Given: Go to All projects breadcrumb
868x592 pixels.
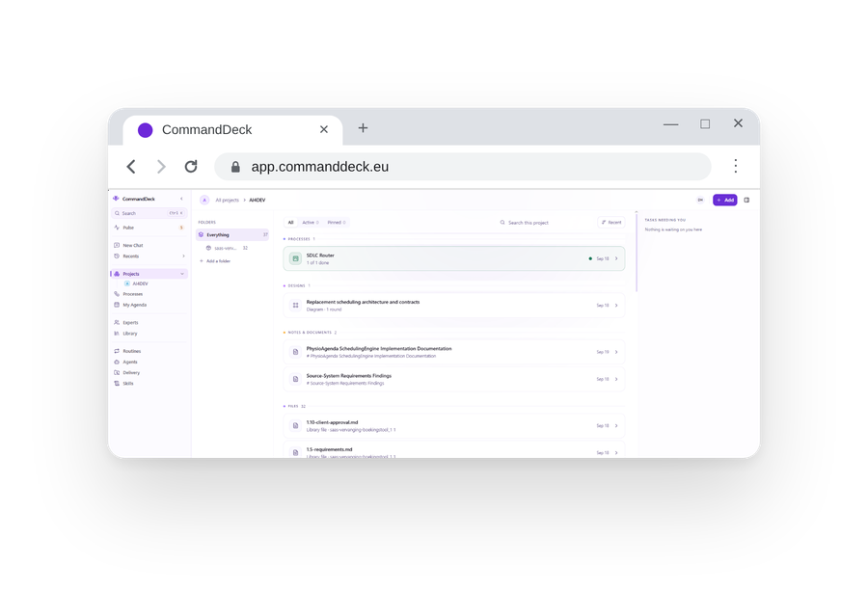Looking at the screenshot, I should coord(227,201).
